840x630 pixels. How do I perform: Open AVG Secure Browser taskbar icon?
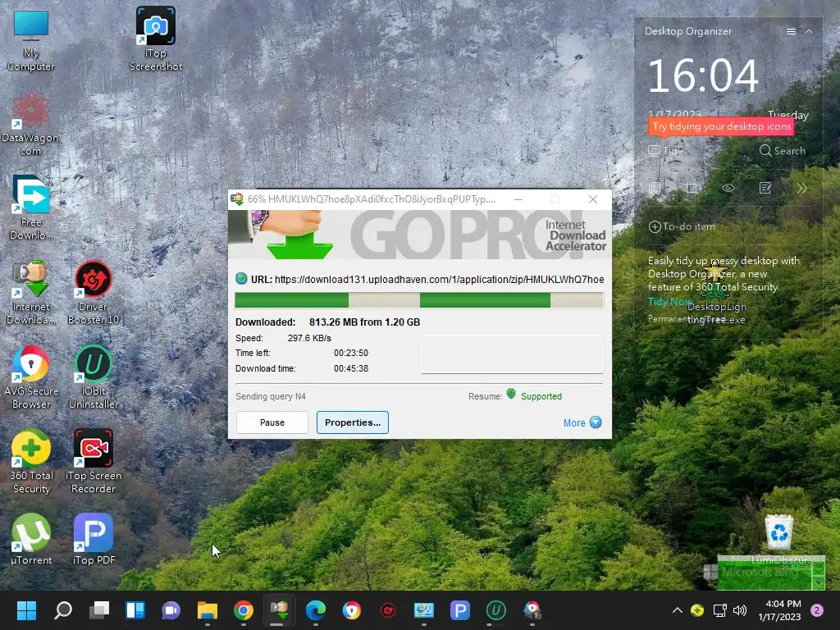351,610
